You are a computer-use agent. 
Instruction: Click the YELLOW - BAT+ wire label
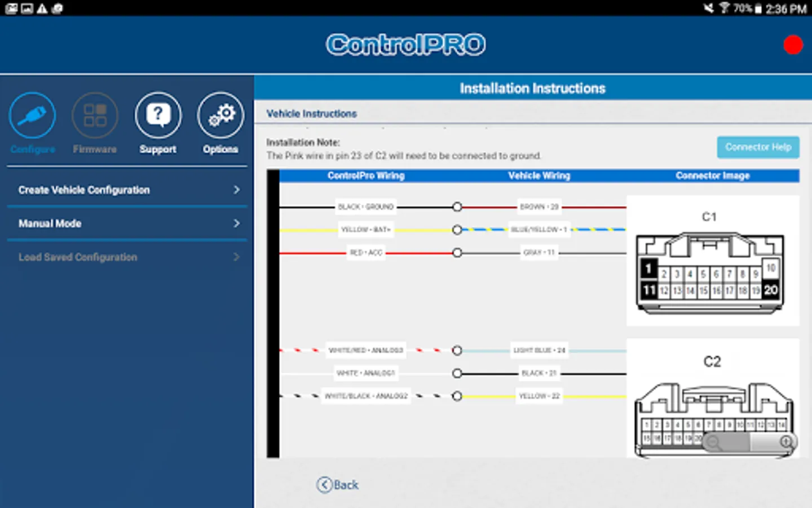pos(366,230)
